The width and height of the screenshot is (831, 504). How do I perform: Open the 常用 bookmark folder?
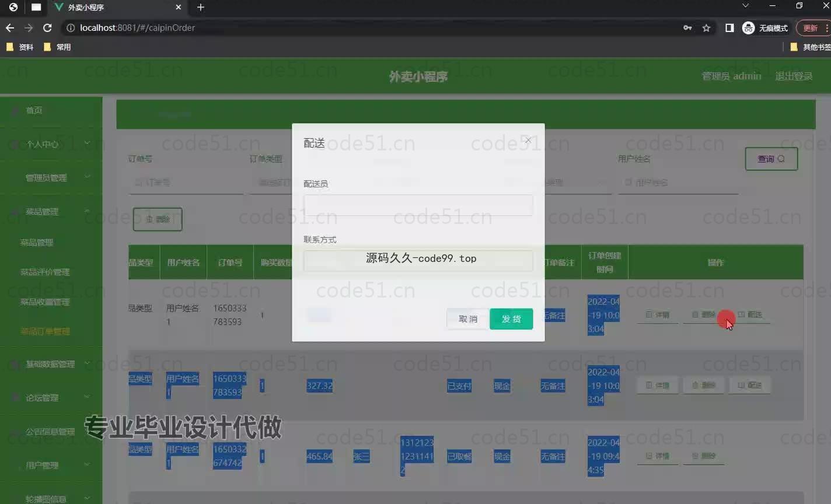click(57, 47)
